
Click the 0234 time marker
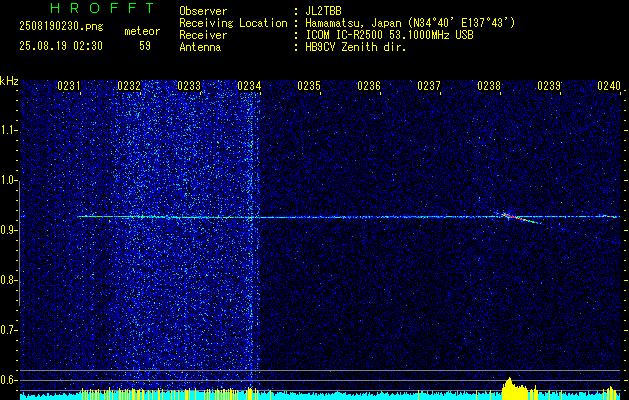click(249, 86)
